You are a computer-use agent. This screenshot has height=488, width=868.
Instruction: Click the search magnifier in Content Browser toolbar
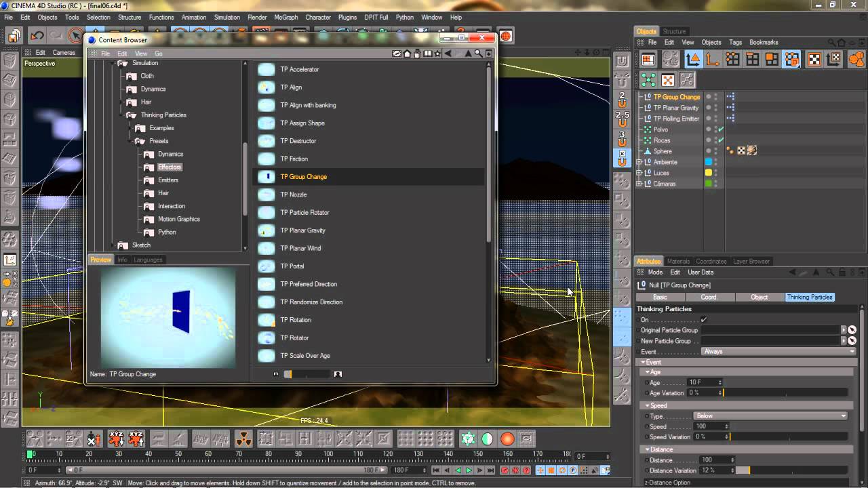478,54
